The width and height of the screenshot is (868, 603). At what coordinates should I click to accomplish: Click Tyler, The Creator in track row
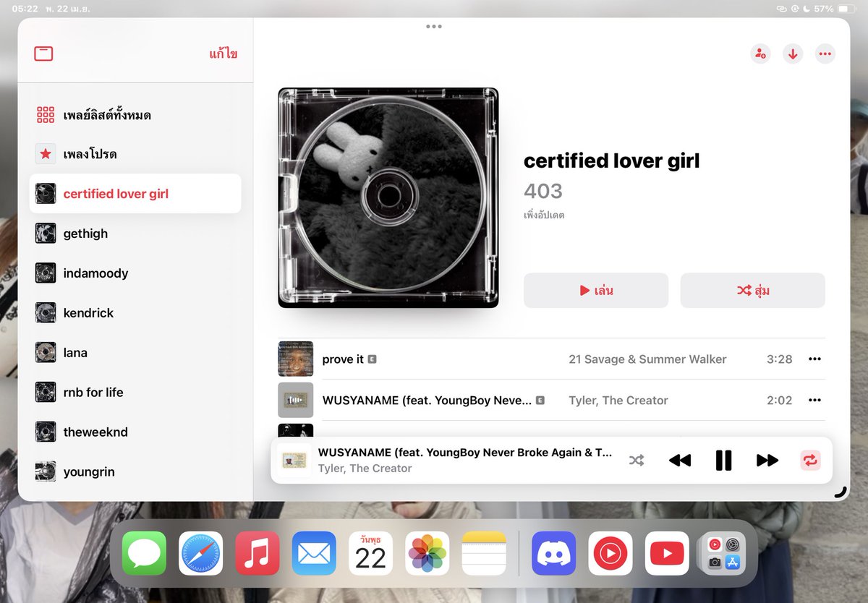point(618,401)
